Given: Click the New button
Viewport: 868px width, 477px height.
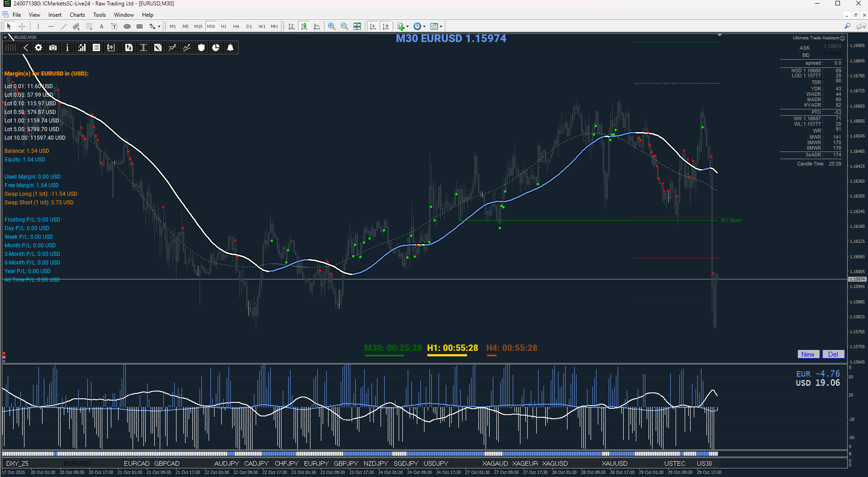Looking at the screenshot, I should (808, 354).
